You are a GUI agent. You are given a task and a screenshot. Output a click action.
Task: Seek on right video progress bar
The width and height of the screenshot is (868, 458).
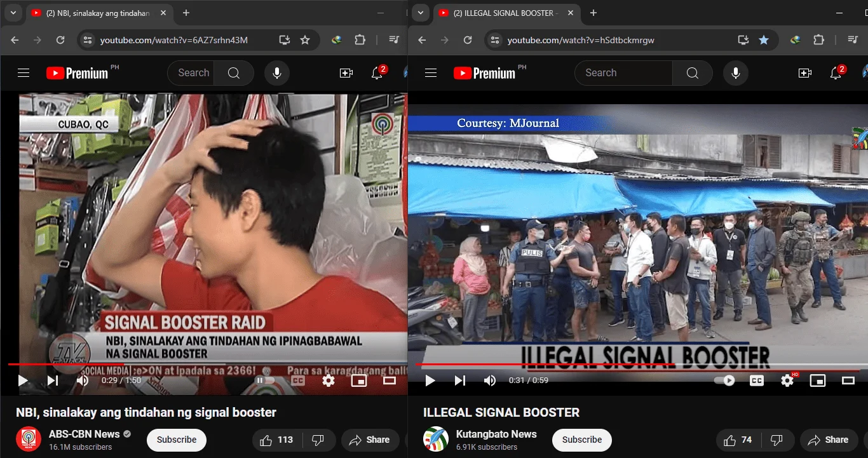click(642, 364)
